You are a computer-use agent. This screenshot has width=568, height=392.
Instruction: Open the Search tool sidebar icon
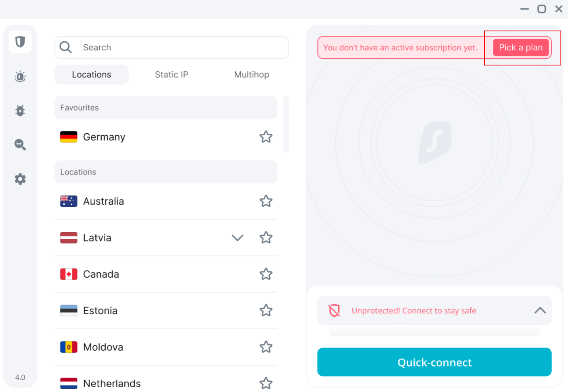20,144
